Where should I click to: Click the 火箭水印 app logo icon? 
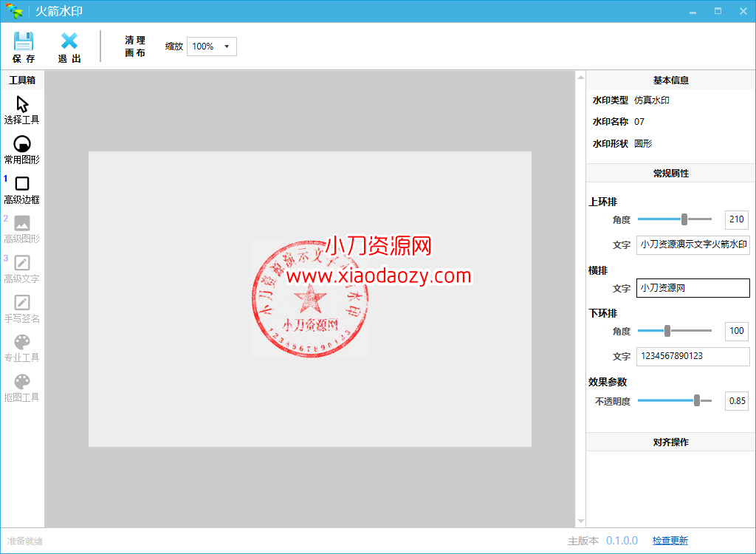click(15, 10)
